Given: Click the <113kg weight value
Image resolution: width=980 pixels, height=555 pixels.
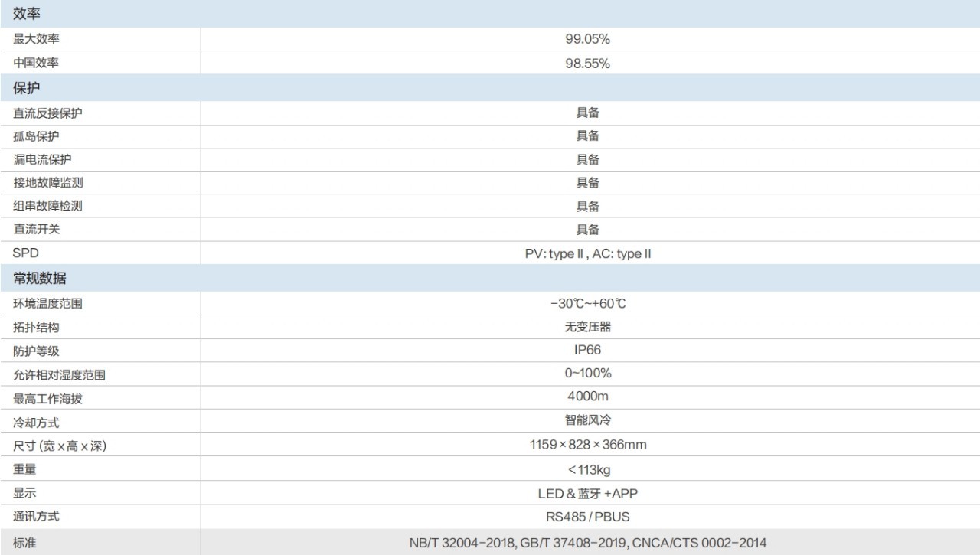Looking at the screenshot, I should coord(589,469).
